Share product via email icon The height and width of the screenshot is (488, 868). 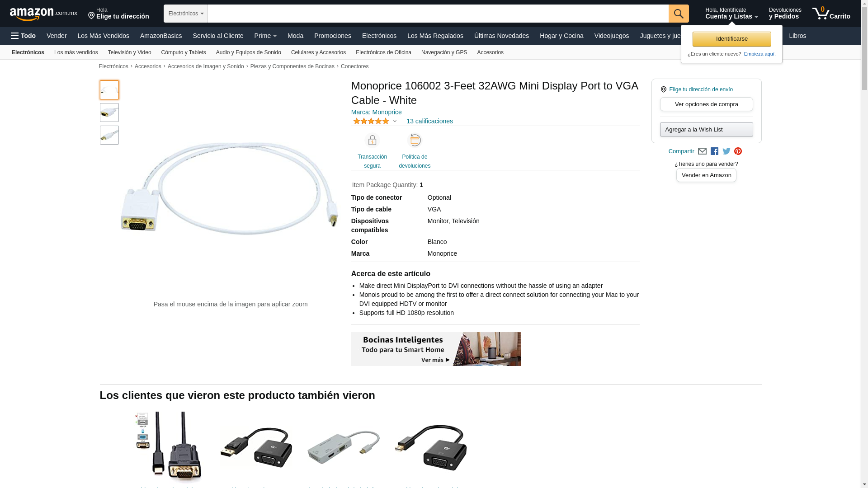(x=702, y=151)
